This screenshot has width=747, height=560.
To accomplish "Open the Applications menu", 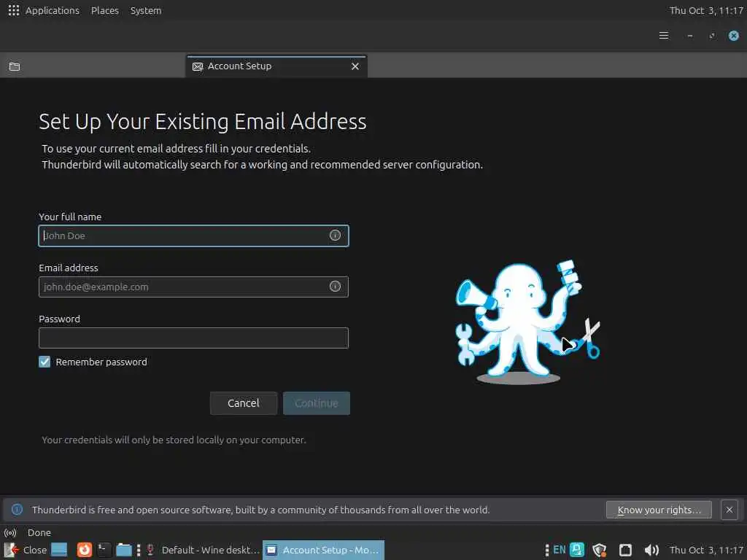I will pos(53,10).
